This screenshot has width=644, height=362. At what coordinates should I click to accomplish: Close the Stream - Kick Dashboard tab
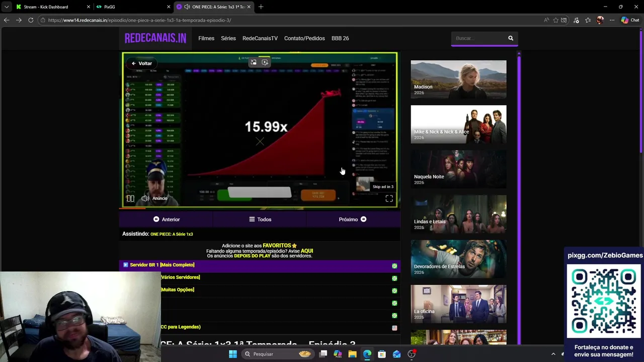point(89,7)
